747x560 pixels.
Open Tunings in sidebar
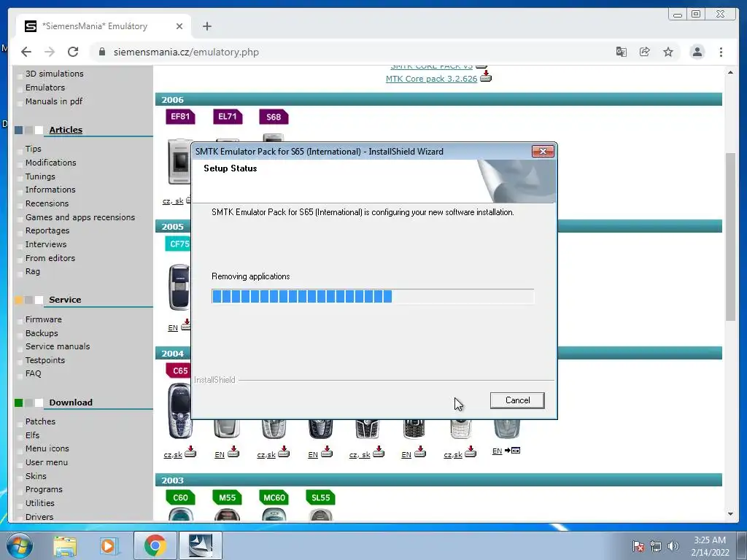coord(40,176)
